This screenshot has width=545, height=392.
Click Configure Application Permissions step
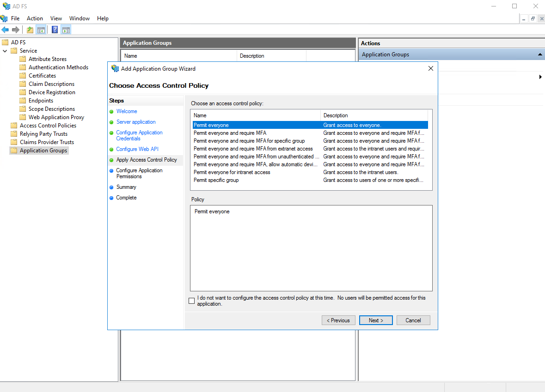point(140,173)
